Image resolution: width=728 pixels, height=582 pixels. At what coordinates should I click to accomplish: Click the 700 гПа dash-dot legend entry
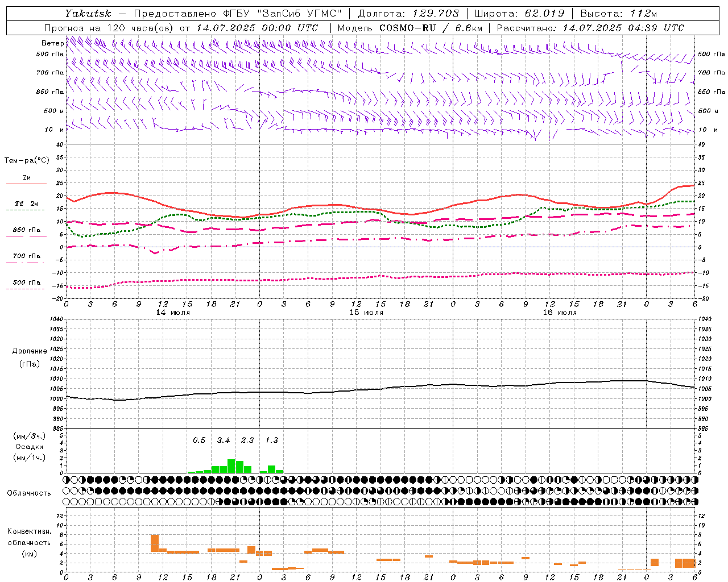coord(26,258)
